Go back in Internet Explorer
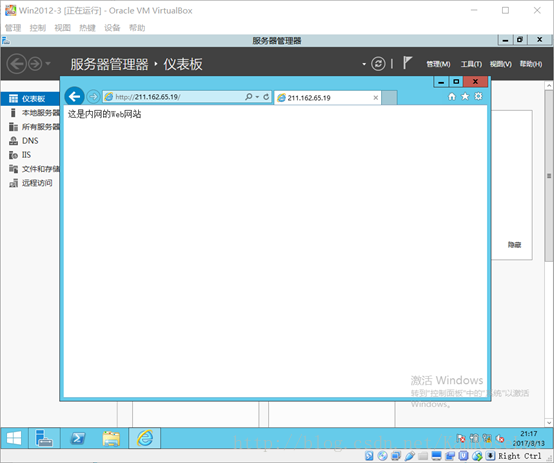The image size is (554, 463). pyautogui.click(x=74, y=96)
